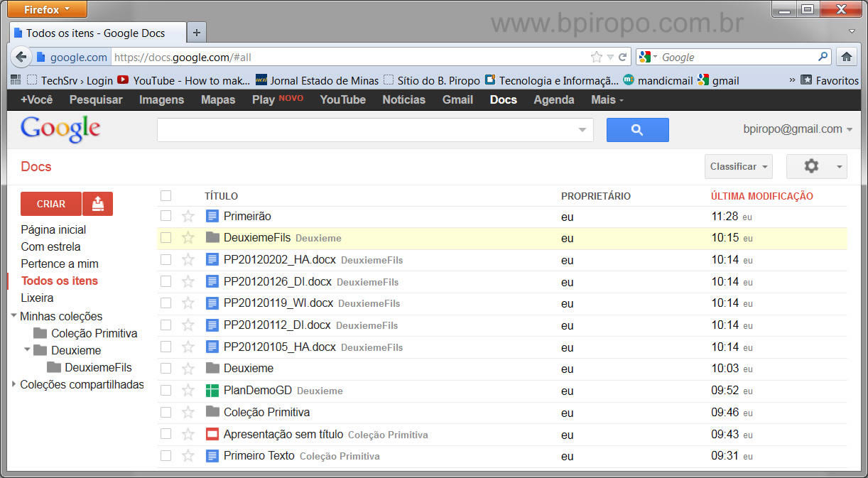Open the Firefox menu button
This screenshot has width=868, height=478.
(x=48, y=9)
